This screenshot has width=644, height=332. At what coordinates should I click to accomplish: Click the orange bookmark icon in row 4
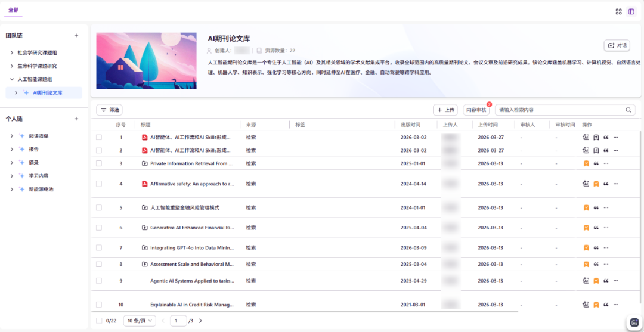coord(596,184)
